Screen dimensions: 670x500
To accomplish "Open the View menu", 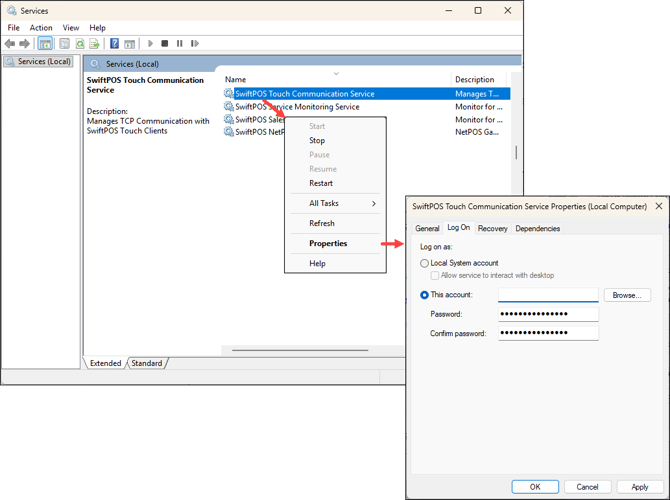I will (x=71, y=28).
